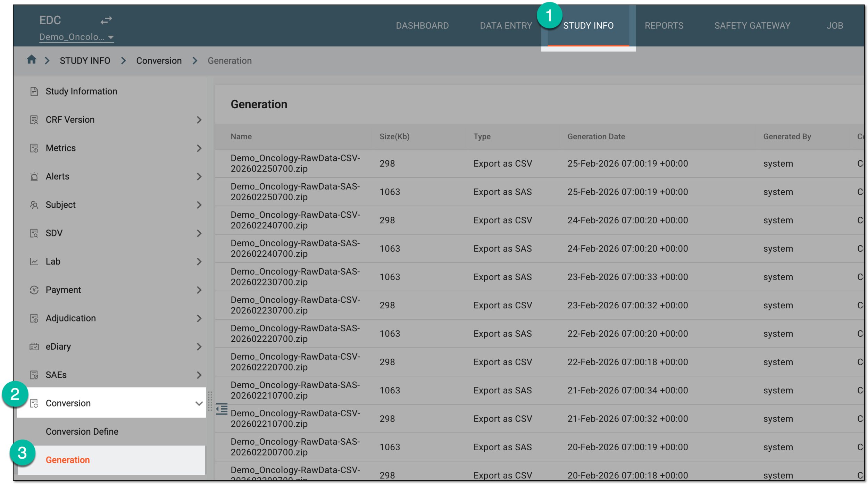Open the DASHBOARD tab

tap(422, 26)
